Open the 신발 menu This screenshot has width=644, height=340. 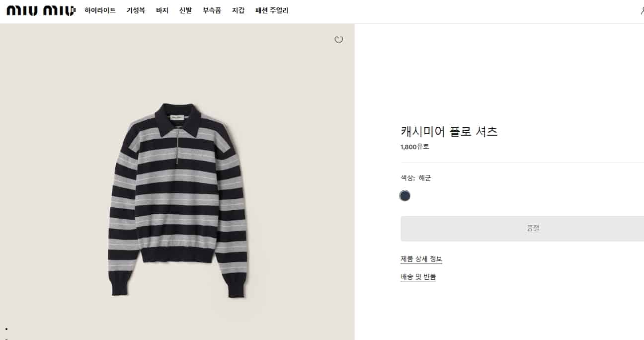(185, 10)
